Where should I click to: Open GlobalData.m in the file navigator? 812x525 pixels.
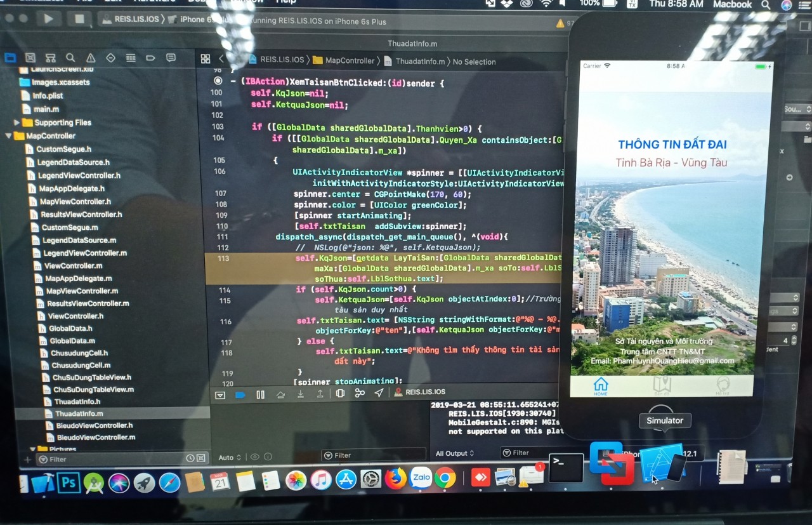tap(72, 341)
